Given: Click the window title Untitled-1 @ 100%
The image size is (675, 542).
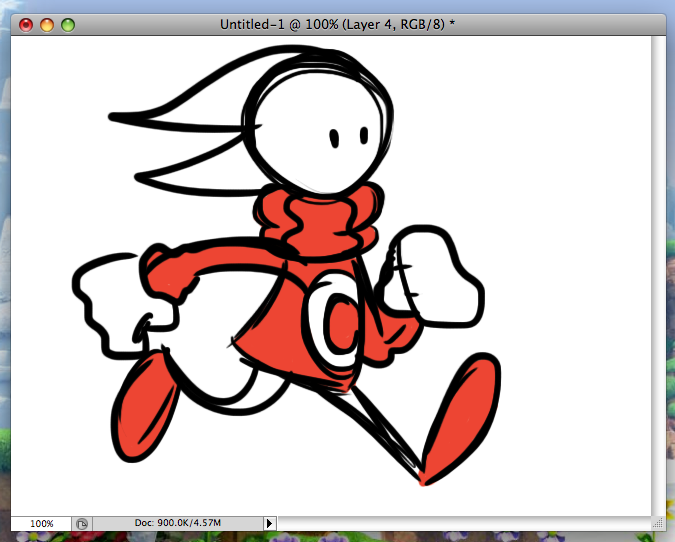Looking at the screenshot, I should point(337,25).
